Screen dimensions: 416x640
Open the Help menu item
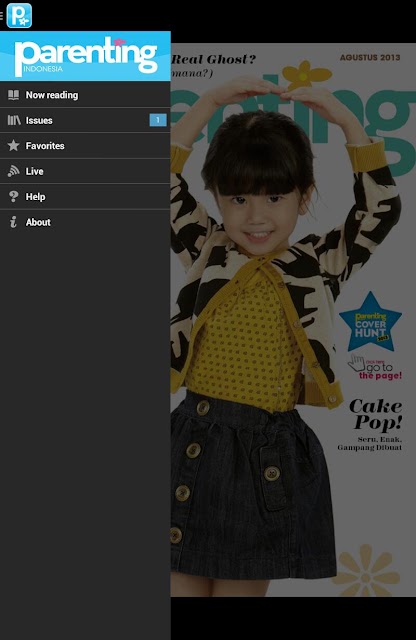click(x=85, y=197)
